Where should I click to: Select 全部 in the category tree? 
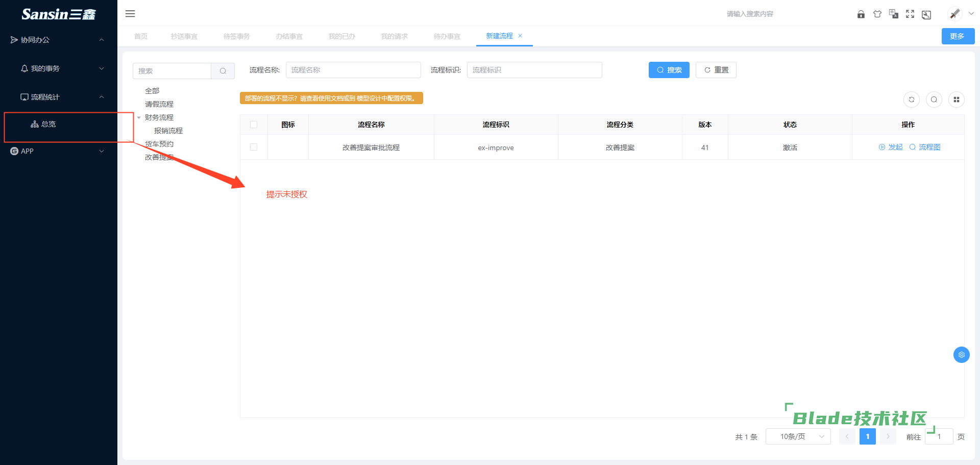click(152, 91)
